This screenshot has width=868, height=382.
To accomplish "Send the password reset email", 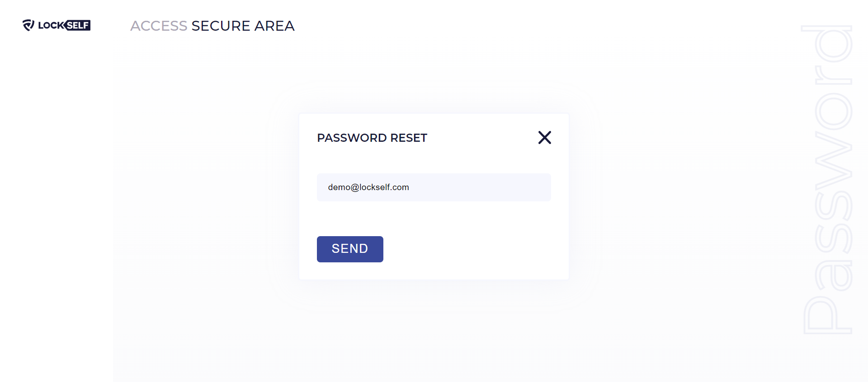I will coord(350,249).
